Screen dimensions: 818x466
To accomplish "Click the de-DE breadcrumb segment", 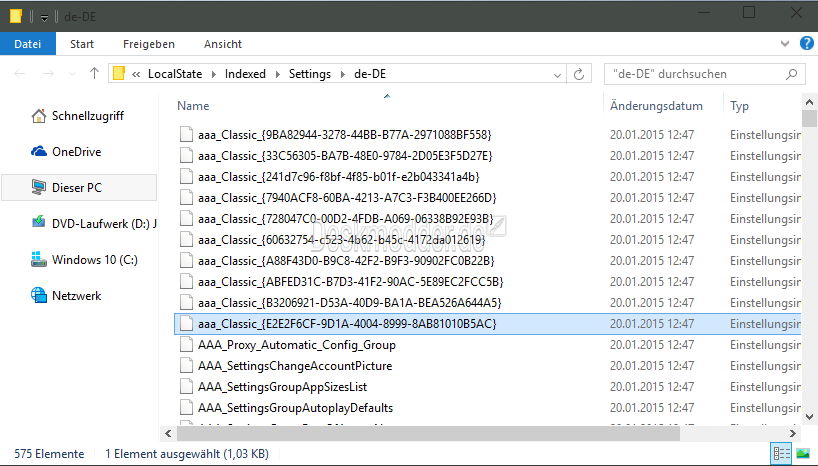I will click(370, 74).
